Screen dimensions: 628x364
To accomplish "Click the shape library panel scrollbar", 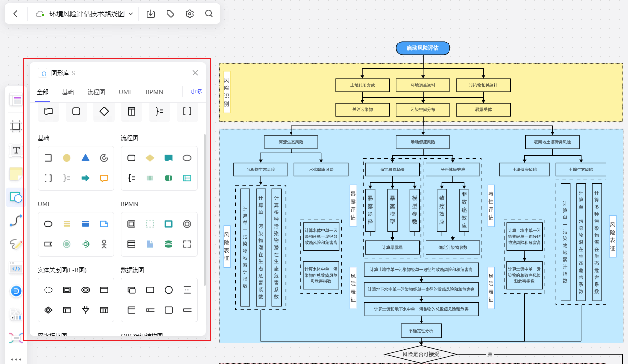I will pyautogui.click(x=204, y=210).
